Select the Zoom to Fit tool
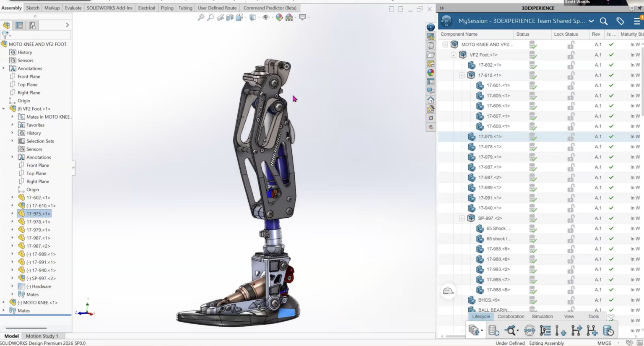644x346 pixels. 201,17
